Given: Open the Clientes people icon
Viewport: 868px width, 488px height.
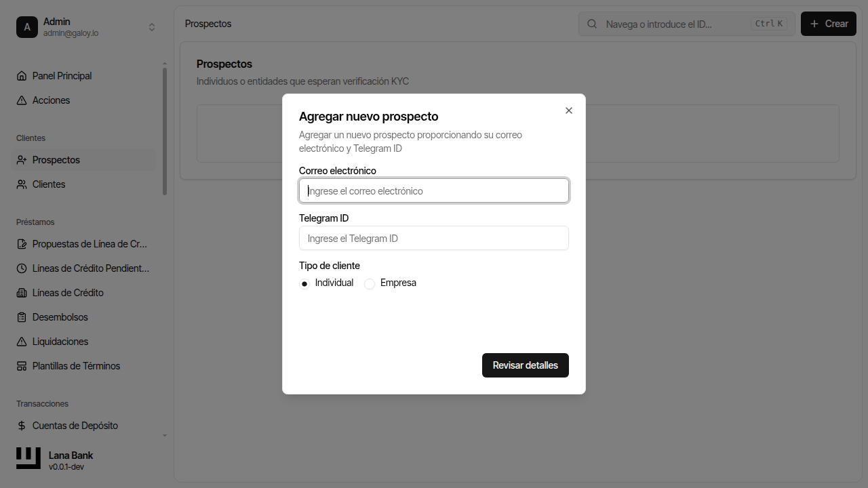Looking at the screenshot, I should (22, 184).
